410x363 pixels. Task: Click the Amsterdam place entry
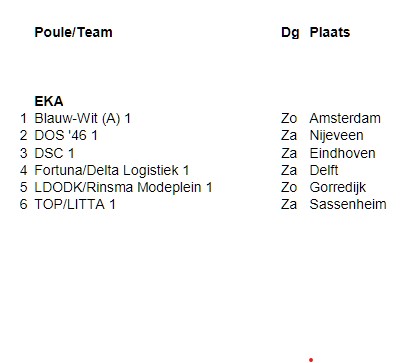345,118
